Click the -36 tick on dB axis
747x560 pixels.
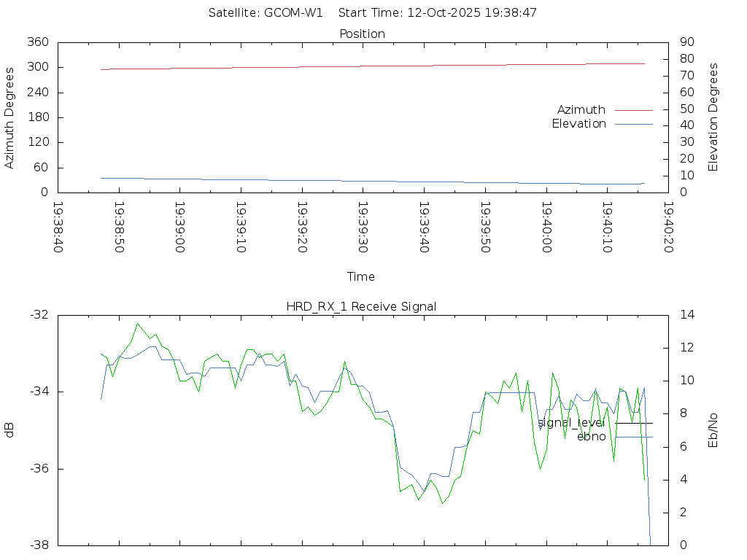click(38, 469)
